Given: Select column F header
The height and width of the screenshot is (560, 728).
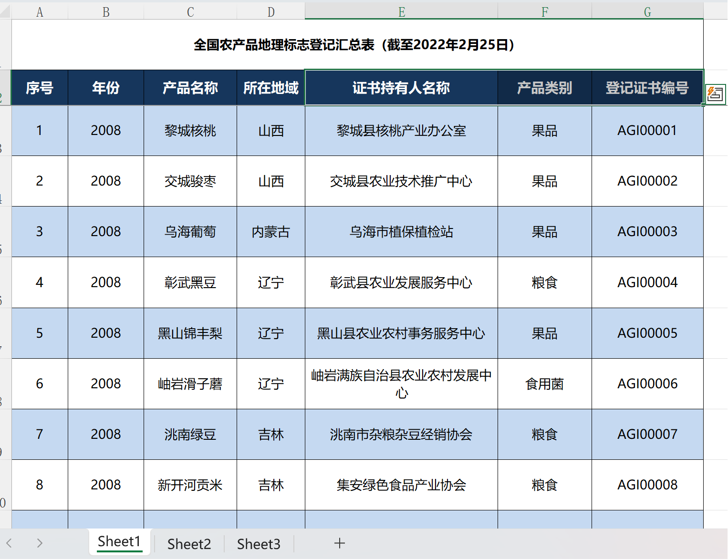Looking at the screenshot, I should pos(545,12).
